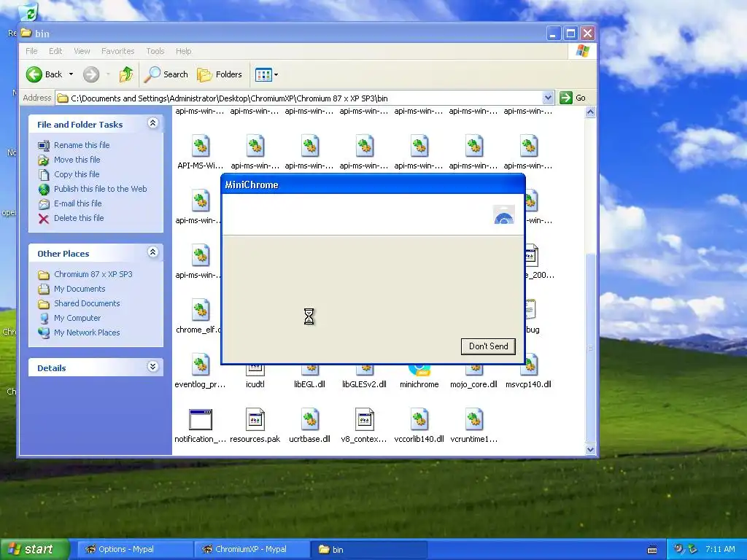The image size is (747, 560).
Task: Collapse the Other Places panel
Action: [x=152, y=252]
